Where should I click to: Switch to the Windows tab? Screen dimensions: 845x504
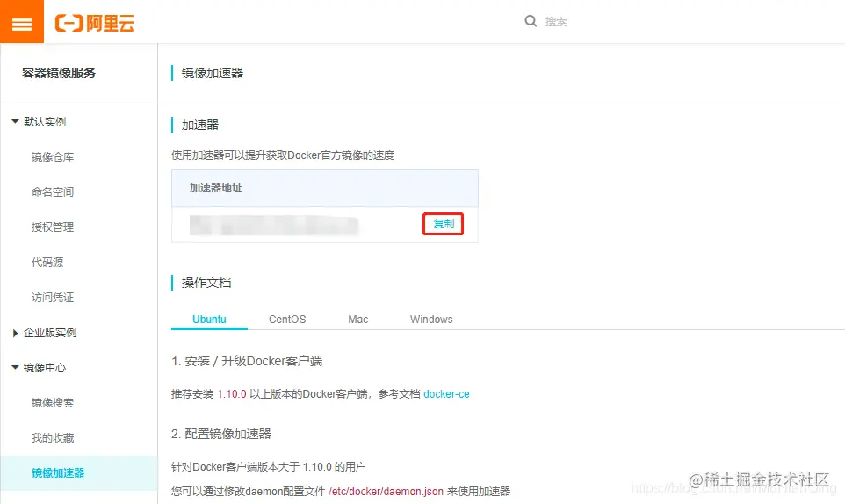(x=431, y=320)
